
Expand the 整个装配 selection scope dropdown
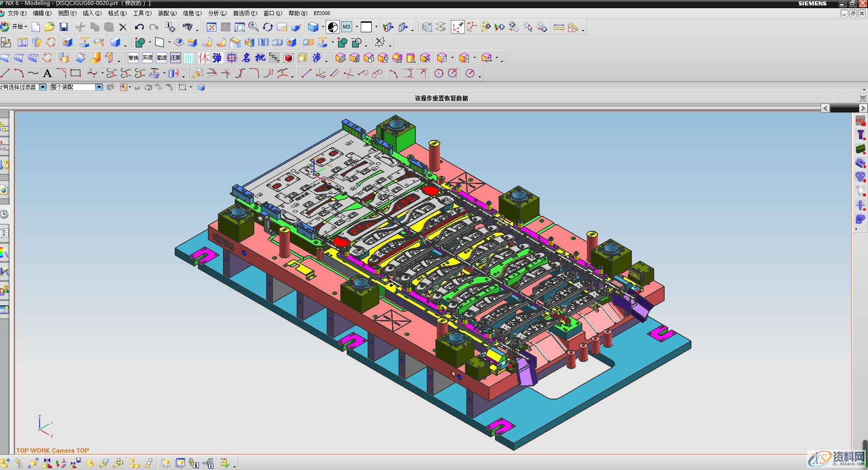coord(99,87)
